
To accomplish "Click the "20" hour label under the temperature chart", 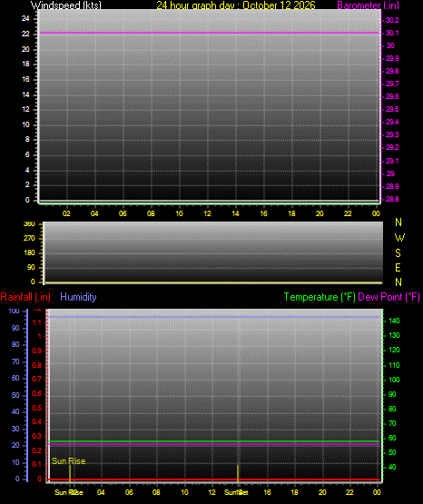I will point(322,492).
